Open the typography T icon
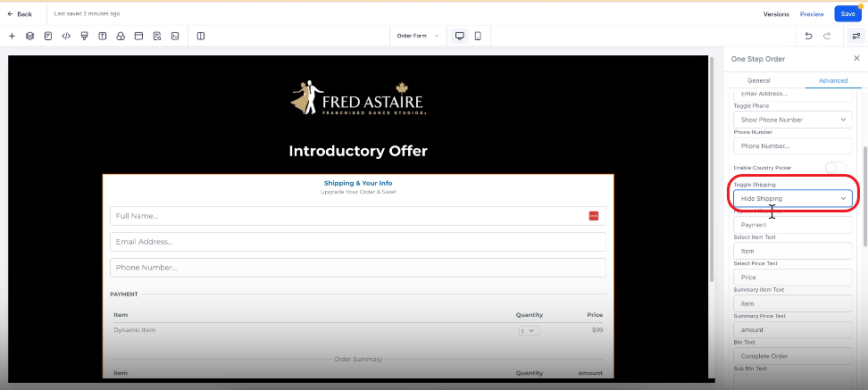Image resolution: width=868 pixels, height=390 pixels. point(103,36)
